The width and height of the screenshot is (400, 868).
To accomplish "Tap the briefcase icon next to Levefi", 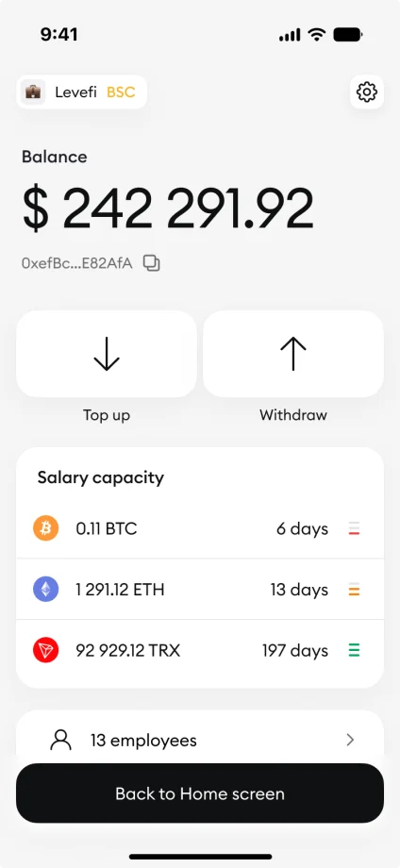I will [x=33, y=92].
